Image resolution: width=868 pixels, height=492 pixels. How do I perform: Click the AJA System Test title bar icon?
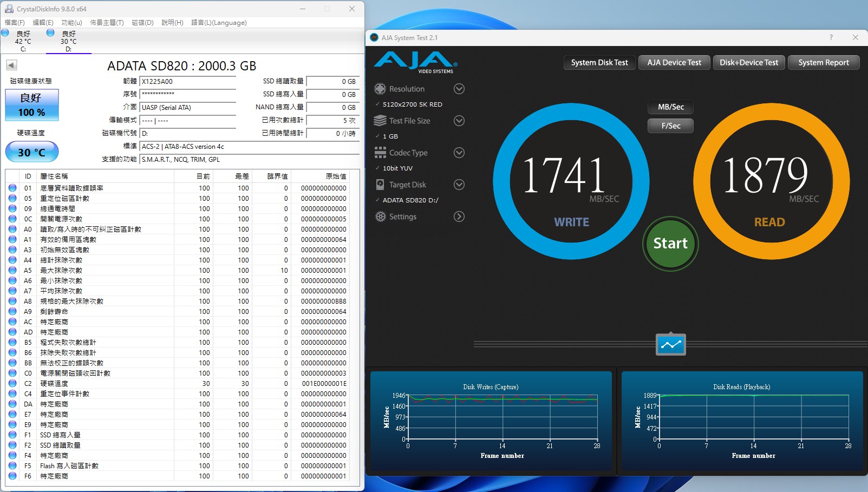coord(374,38)
